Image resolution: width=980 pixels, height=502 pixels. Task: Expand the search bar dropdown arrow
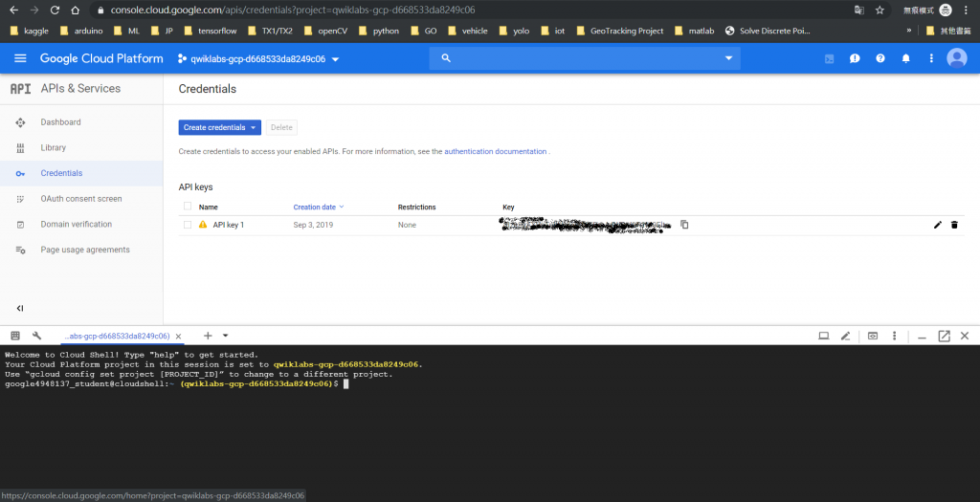coord(728,58)
